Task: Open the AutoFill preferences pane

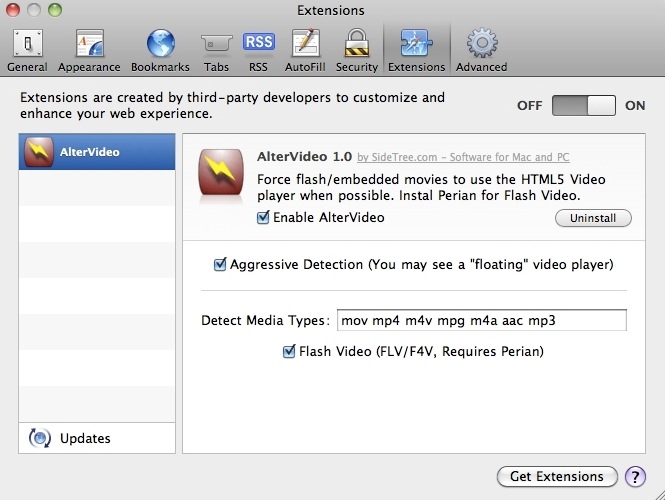Action: tap(305, 50)
